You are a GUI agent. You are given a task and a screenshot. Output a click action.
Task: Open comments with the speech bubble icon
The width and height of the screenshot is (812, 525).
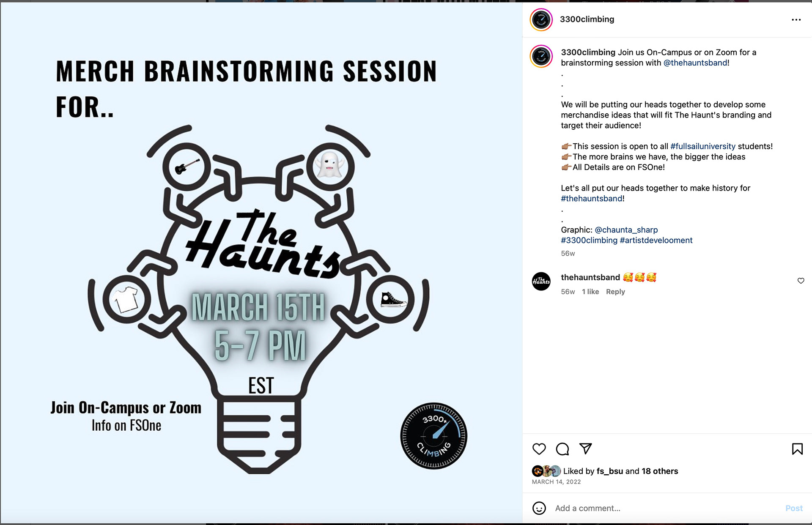click(562, 448)
